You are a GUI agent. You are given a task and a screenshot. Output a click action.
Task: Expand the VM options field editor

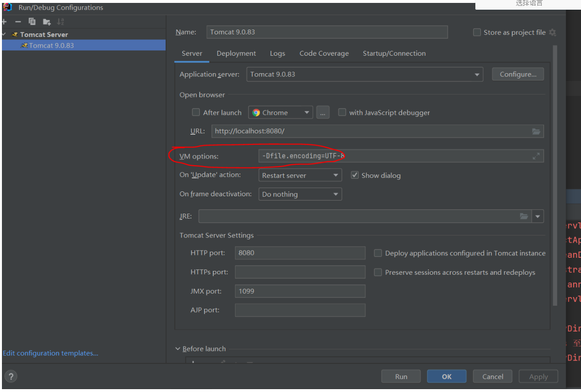click(536, 156)
